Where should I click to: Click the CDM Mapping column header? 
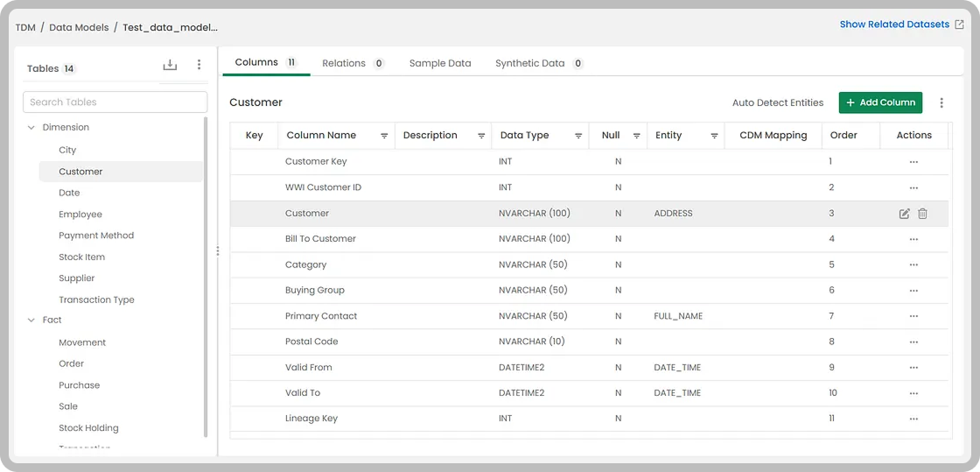click(x=773, y=136)
